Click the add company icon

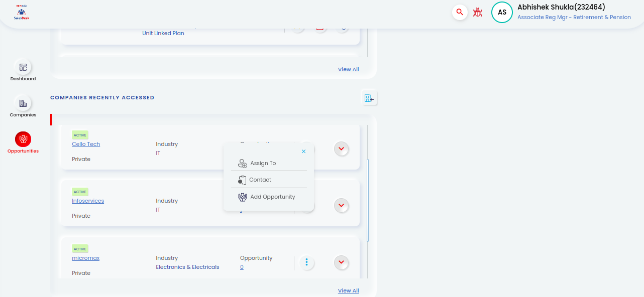[369, 98]
